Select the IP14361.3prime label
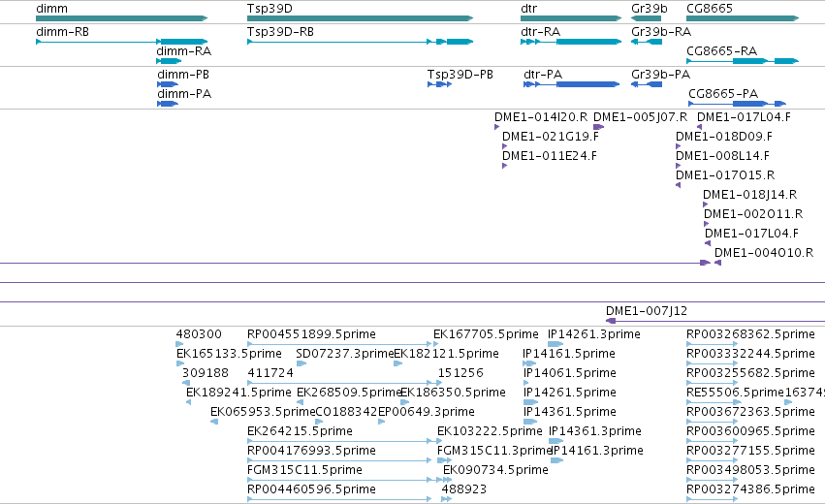Viewport: 825px width, 504px height. (594, 431)
